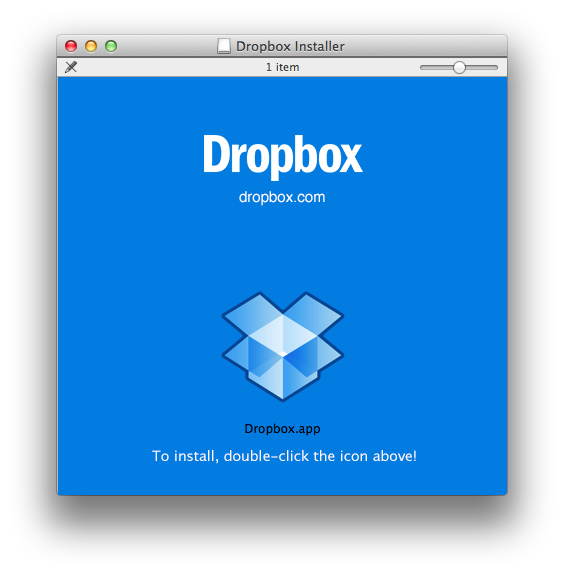Minimize the window using the yellow button
564x574 pixels.
[x=91, y=46]
